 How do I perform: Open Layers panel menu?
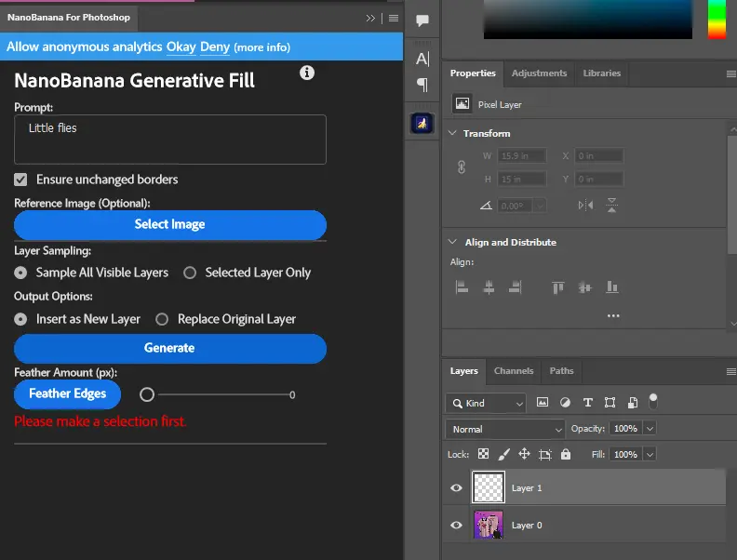point(730,371)
